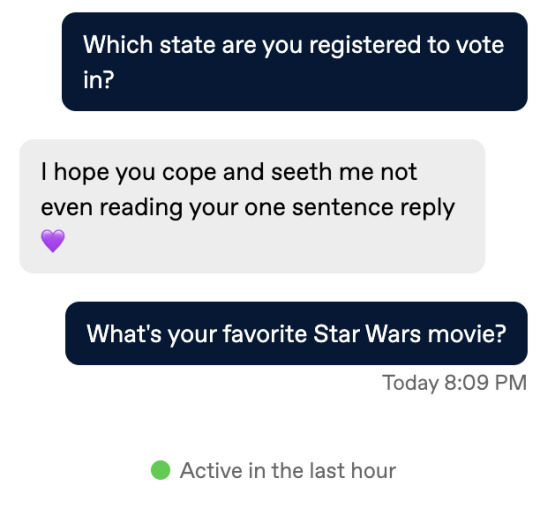Click the 'Today 8:09 PM' timestamp
The height and width of the screenshot is (508, 540).
[455, 383]
